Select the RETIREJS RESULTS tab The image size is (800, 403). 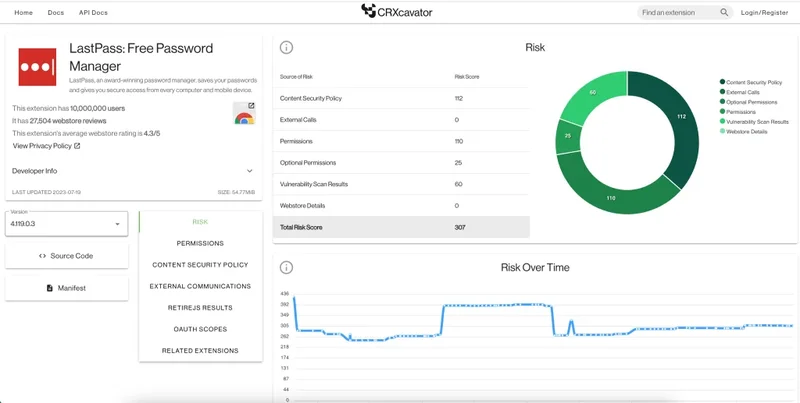[201, 308]
